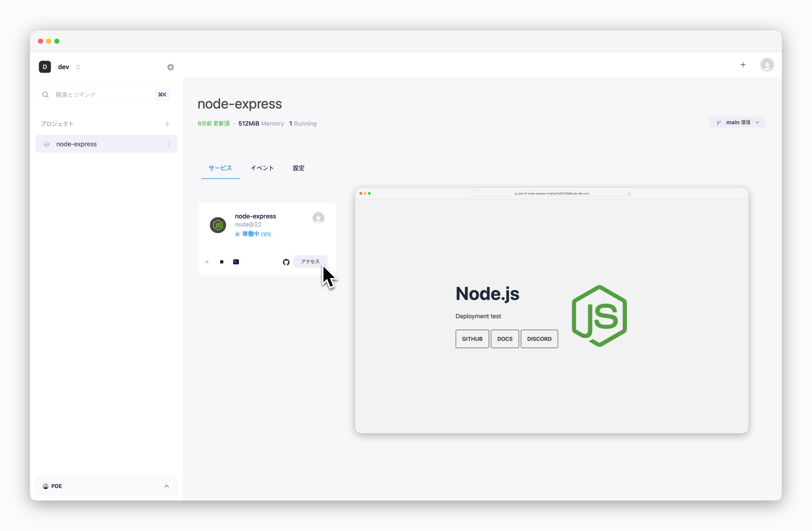Click the DOCS button in preview
The image size is (812, 531).
point(505,339)
